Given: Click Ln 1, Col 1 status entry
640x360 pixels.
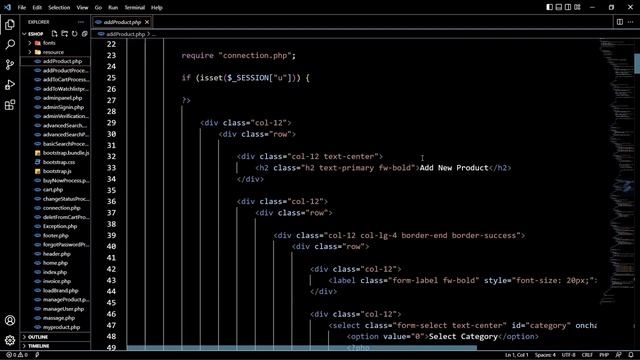Looking at the screenshot, I should coord(517,355).
